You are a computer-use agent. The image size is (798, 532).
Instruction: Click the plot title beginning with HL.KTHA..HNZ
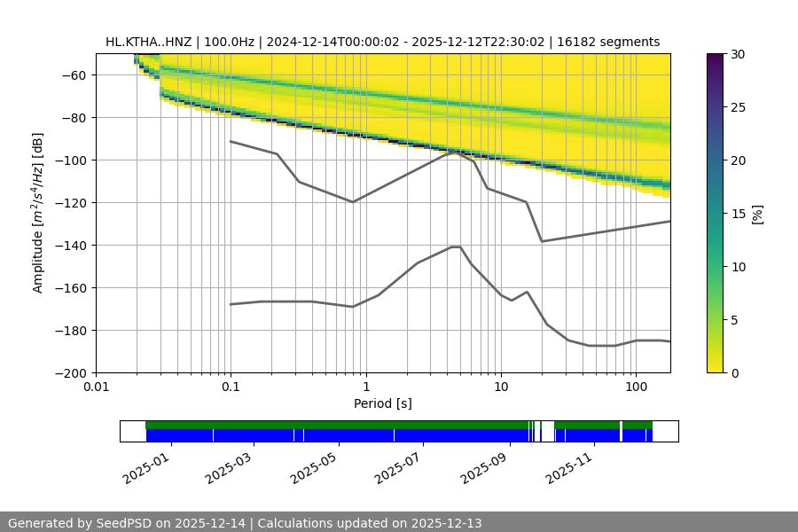click(x=382, y=42)
